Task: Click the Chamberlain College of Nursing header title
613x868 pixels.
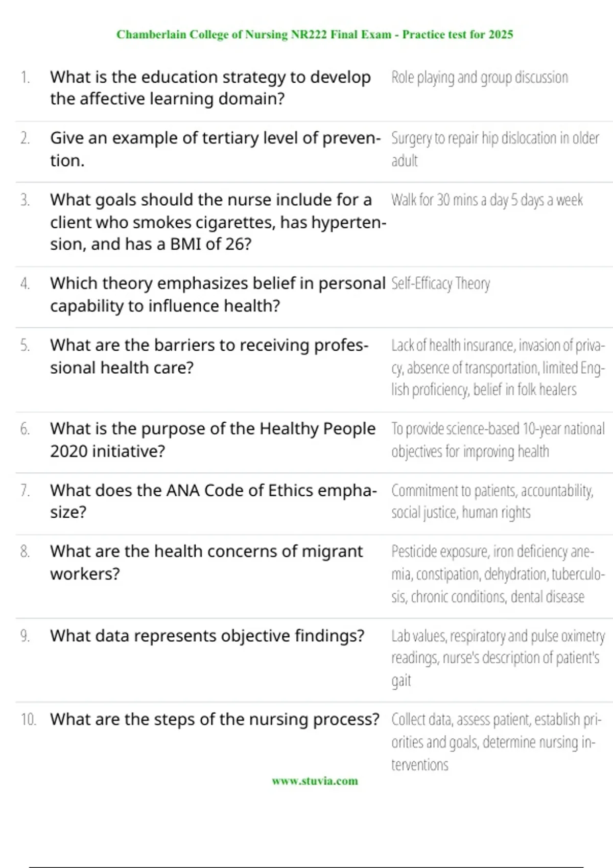Action: (315, 34)
